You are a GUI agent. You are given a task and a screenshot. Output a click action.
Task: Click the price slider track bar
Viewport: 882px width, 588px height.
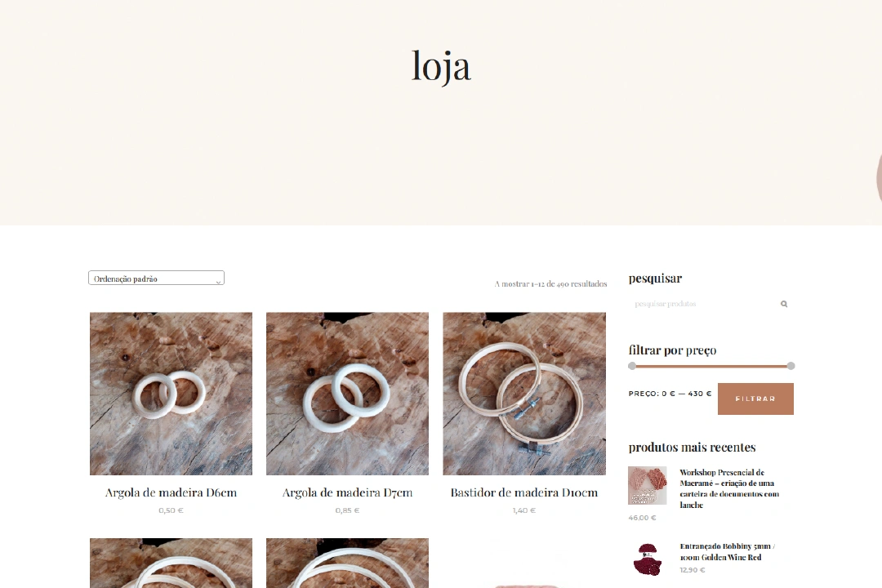pos(711,367)
